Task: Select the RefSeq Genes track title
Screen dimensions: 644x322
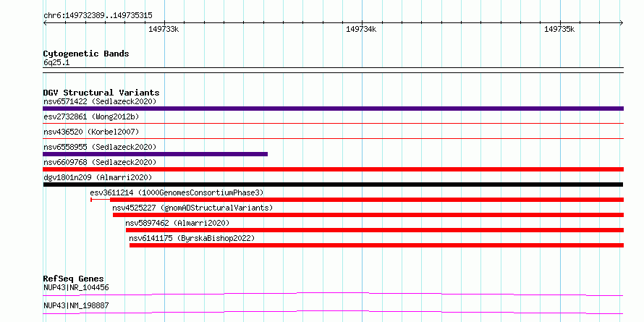Action: [x=74, y=279]
